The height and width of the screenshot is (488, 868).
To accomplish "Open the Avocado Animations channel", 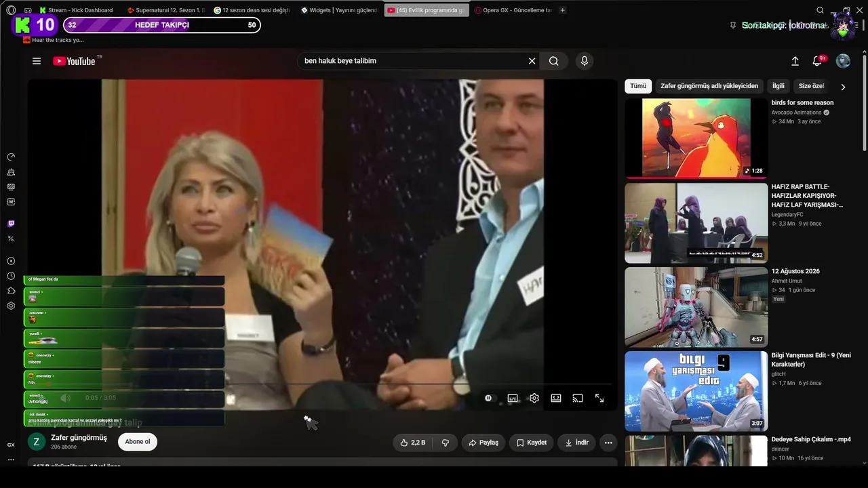I will pos(796,113).
